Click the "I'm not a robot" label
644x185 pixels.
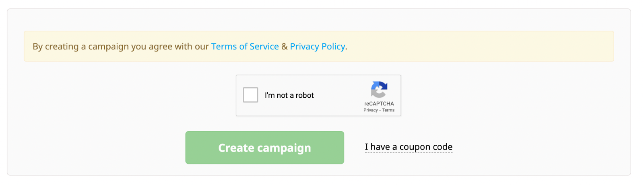click(289, 96)
